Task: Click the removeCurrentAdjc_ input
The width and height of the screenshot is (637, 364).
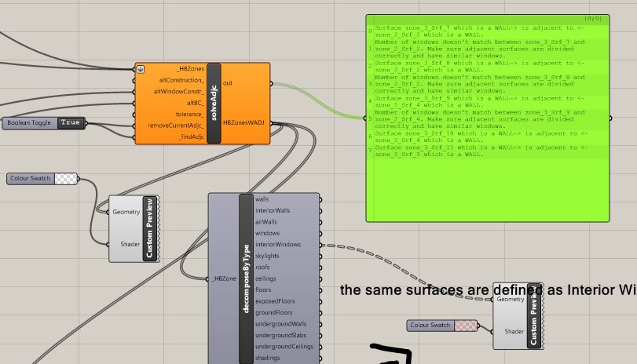Action: (176, 126)
